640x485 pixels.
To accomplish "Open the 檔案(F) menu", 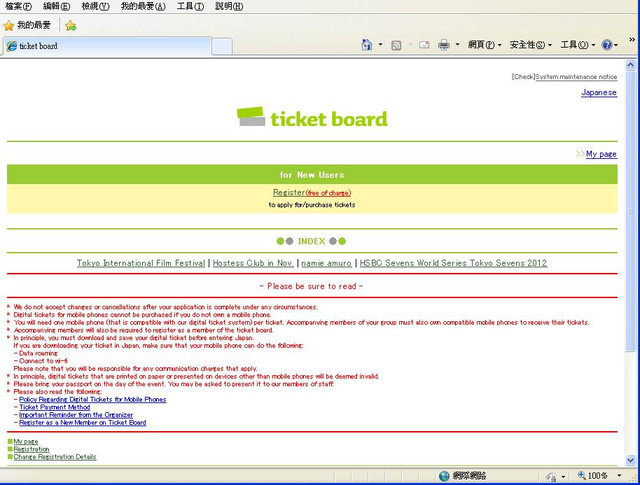I will click(18, 6).
